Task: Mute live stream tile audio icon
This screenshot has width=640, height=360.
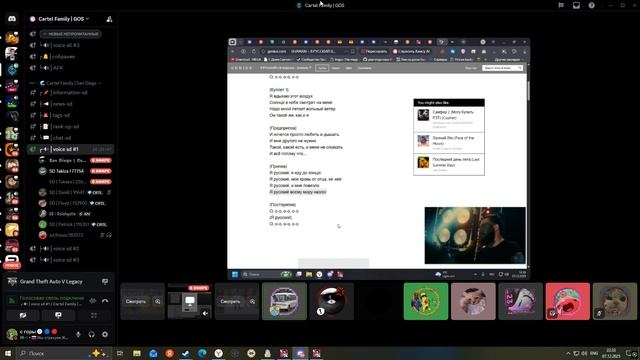Action: (x=205, y=313)
